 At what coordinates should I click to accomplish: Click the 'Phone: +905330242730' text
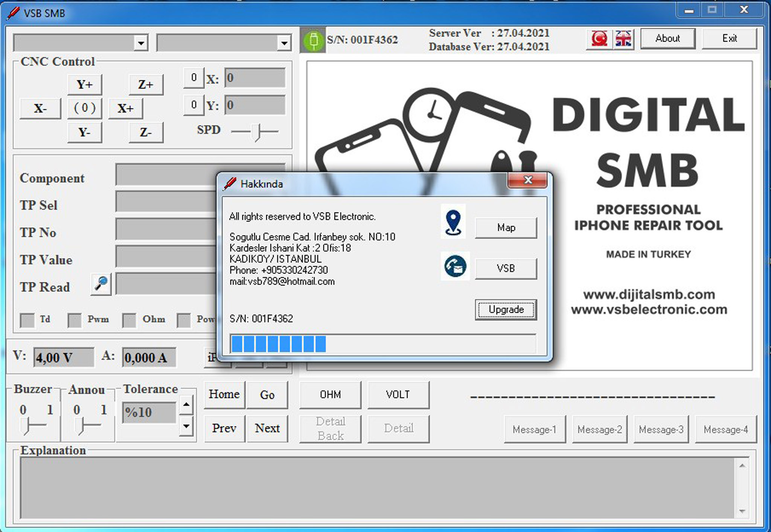click(x=279, y=270)
